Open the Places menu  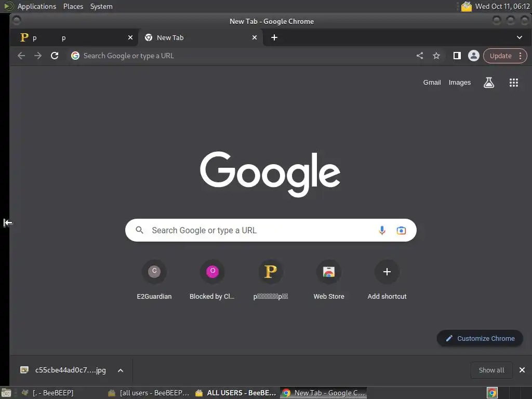73,6
